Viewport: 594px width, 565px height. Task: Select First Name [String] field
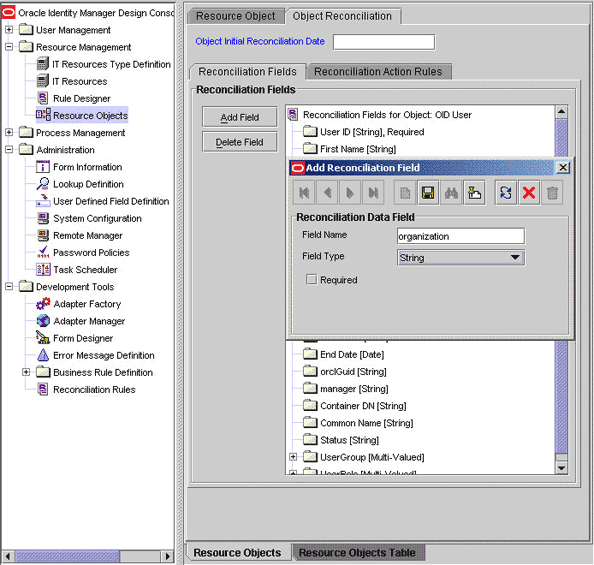358,149
